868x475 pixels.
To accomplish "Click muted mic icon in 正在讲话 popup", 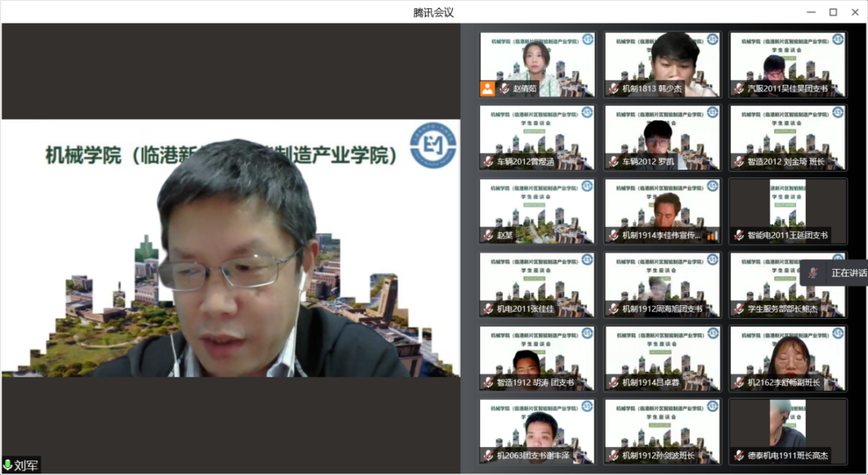I will (x=814, y=273).
